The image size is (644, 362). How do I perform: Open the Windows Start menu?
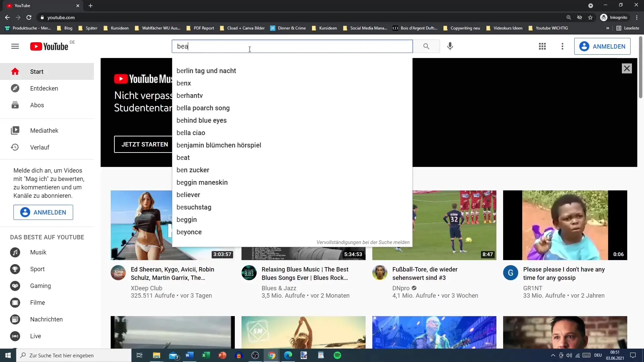point(8,355)
